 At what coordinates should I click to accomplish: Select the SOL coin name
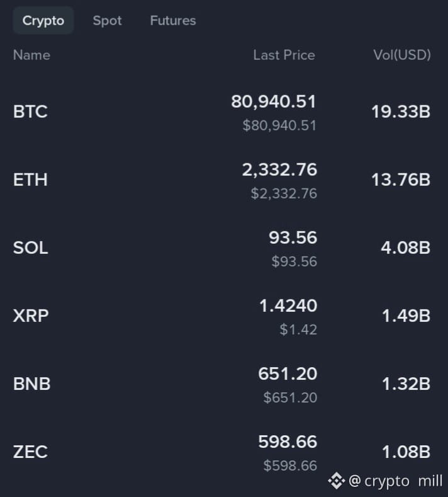click(30, 248)
